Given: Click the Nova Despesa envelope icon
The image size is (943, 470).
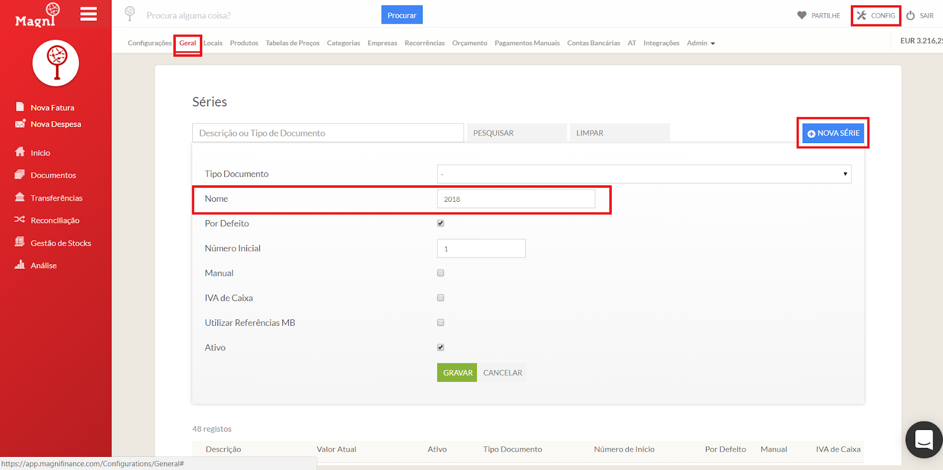Looking at the screenshot, I should 19,124.
